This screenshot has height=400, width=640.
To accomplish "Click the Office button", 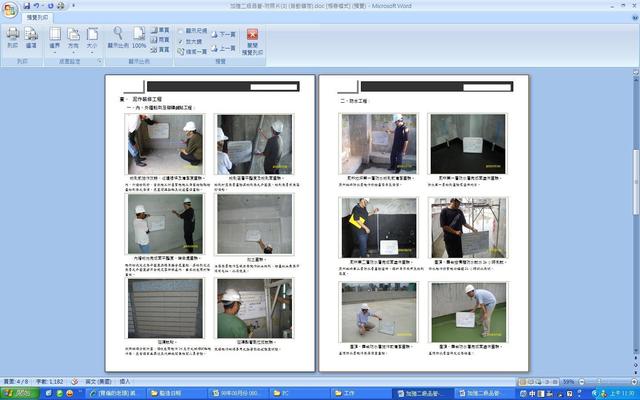I will [10, 8].
